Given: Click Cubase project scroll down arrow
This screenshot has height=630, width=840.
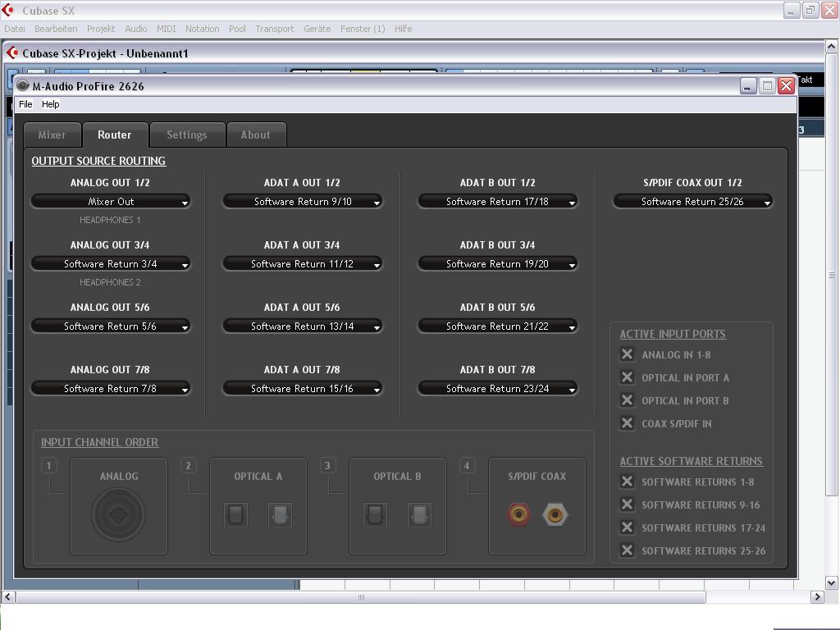Looking at the screenshot, I should pos(831,582).
